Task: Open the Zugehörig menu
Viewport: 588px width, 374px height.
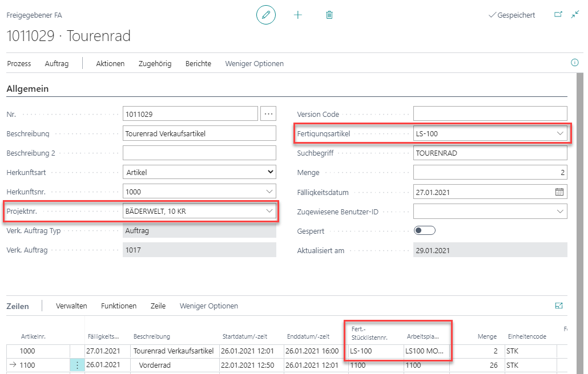Action: tap(155, 64)
